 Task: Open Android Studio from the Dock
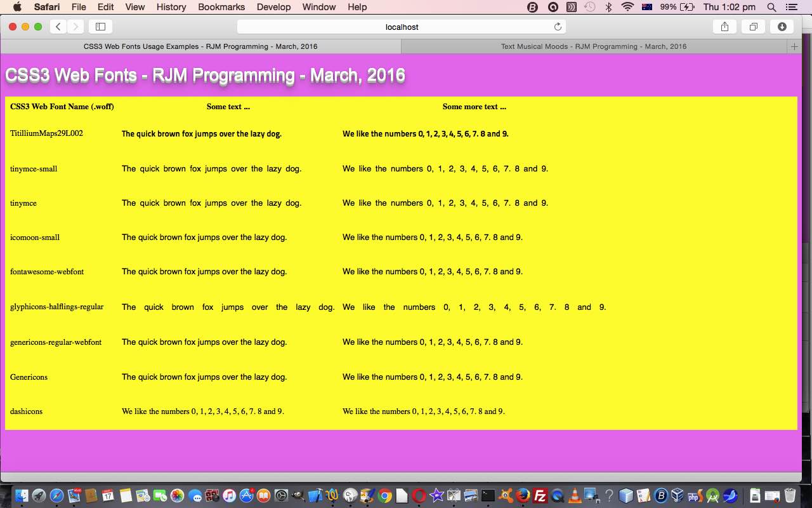coord(712,495)
